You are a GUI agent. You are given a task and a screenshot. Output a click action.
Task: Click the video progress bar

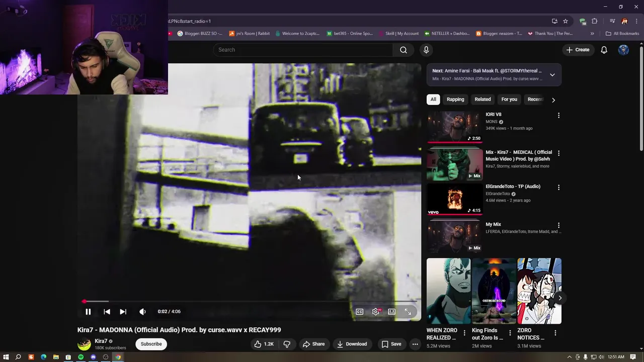coord(249,302)
